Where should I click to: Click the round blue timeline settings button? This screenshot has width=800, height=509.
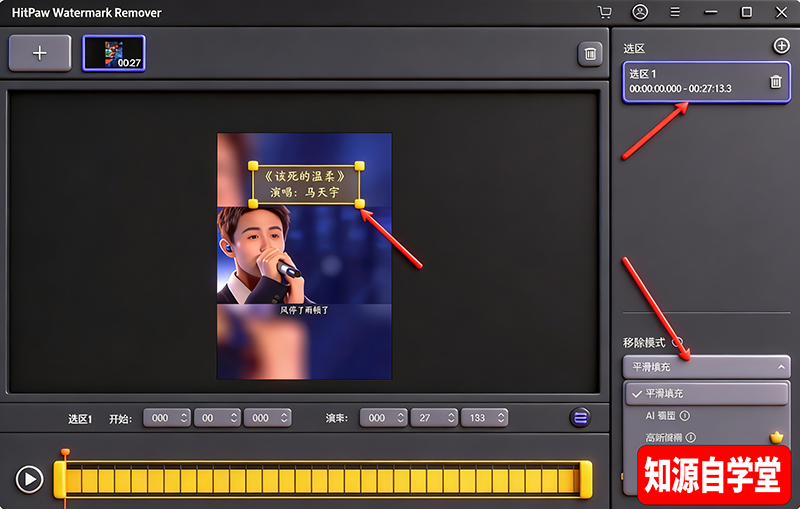coord(580,418)
